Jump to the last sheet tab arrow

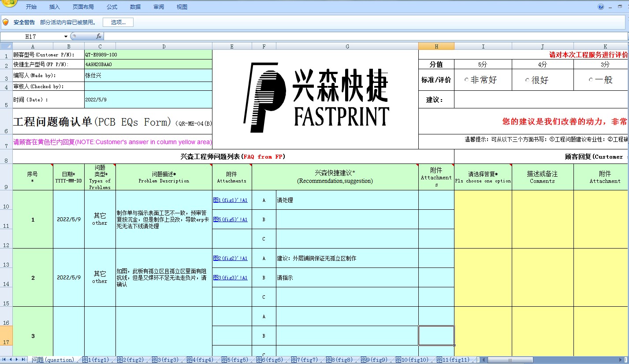[x=24, y=360]
